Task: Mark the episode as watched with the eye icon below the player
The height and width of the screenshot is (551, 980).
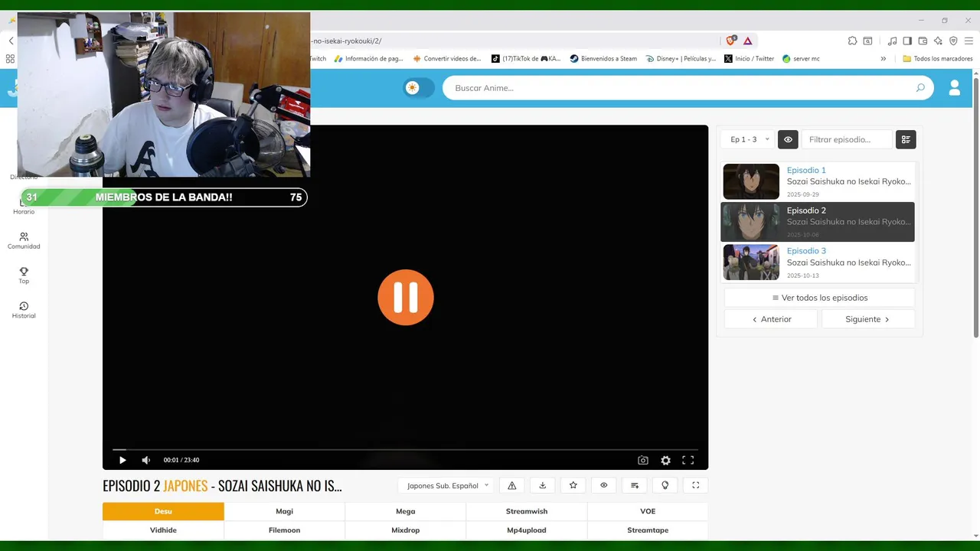Action: click(604, 485)
